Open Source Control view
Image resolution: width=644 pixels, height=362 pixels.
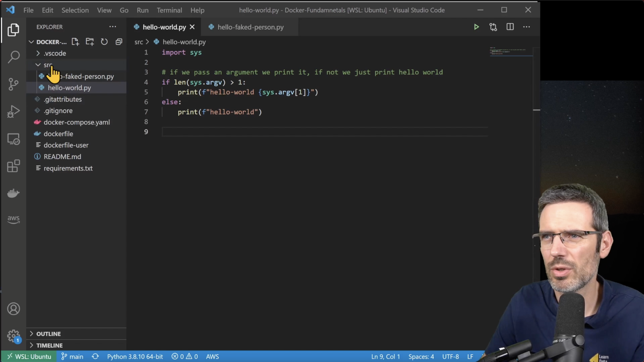13,84
